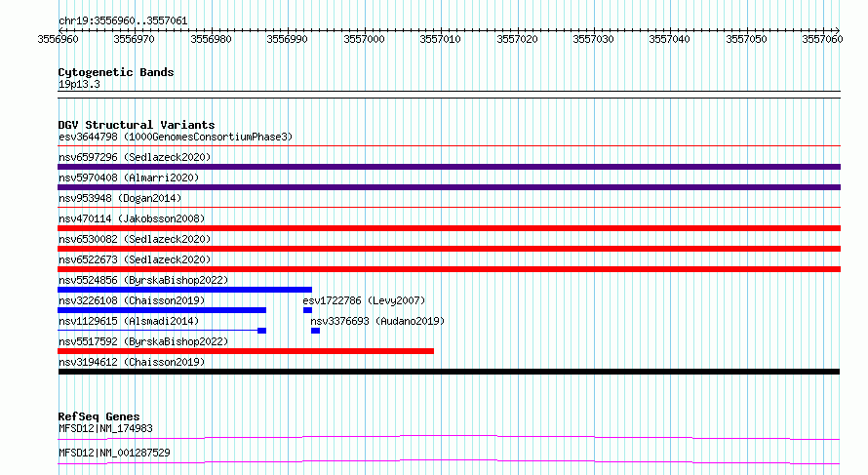Click the nsv1129615 (Alsmadi2014) label
Viewport: 868px width, 475px height.
[x=129, y=321]
